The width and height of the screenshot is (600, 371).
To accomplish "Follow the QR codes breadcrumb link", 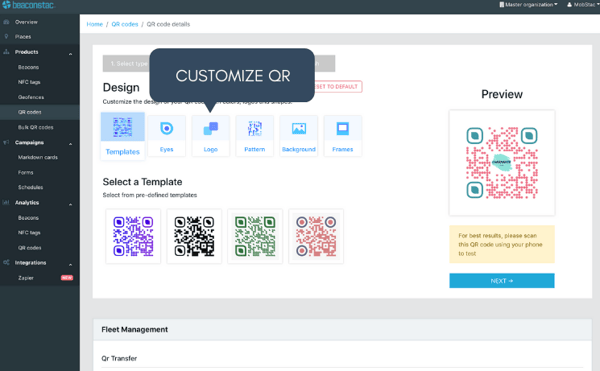I will tap(125, 24).
